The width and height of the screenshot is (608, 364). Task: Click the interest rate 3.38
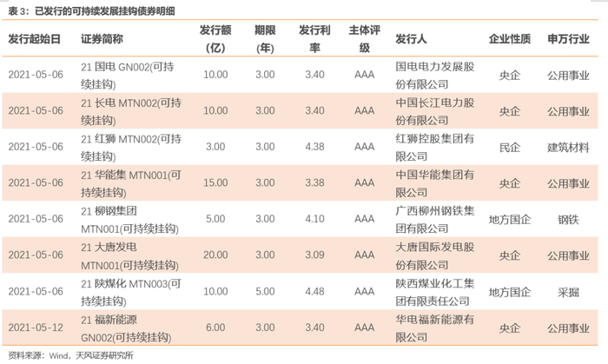(x=314, y=182)
